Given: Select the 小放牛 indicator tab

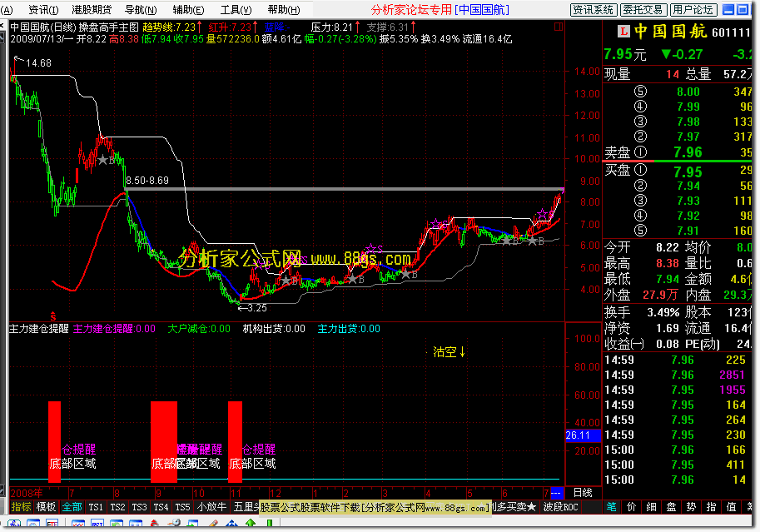Looking at the screenshot, I should (211, 507).
